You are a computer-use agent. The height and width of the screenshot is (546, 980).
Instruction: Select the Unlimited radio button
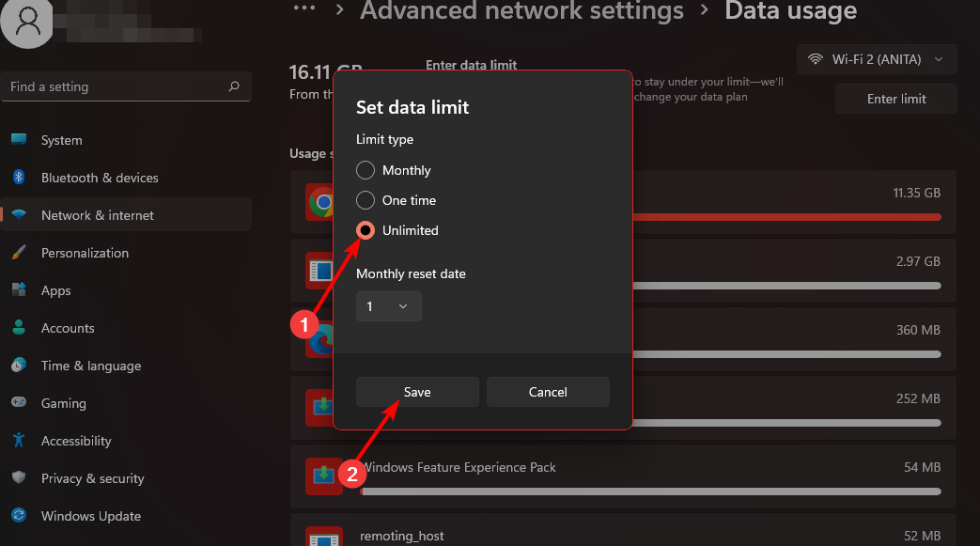[366, 230]
